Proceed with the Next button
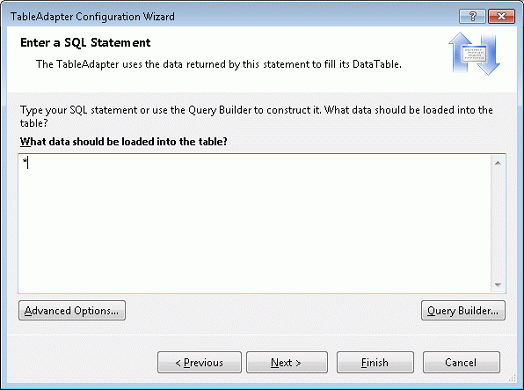 (287, 362)
